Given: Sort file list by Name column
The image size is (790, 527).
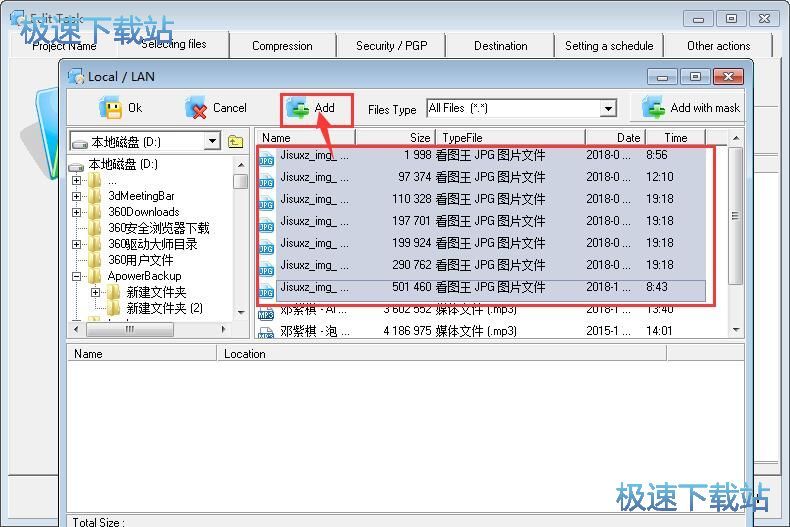Looking at the screenshot, I should [x=306, y=138].
